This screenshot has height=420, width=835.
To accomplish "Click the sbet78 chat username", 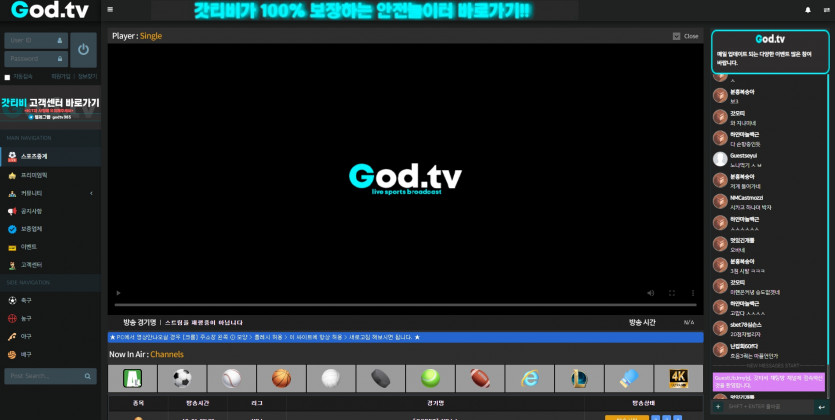I will point(746,325).
